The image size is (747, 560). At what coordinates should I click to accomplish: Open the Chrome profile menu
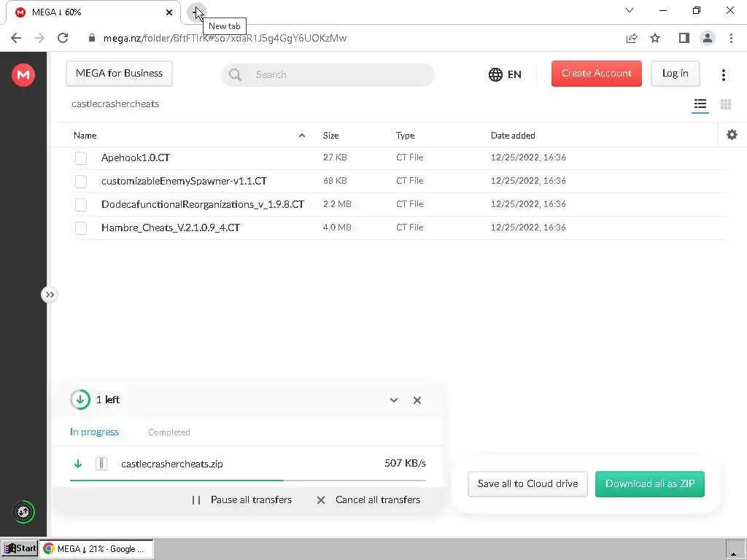(708, 38)
